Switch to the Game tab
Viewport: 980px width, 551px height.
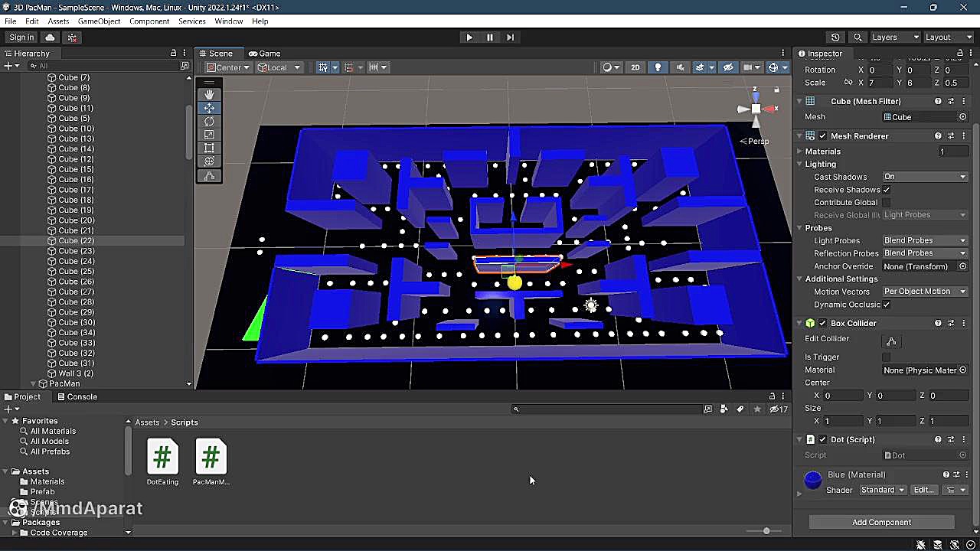coord(264,54)
